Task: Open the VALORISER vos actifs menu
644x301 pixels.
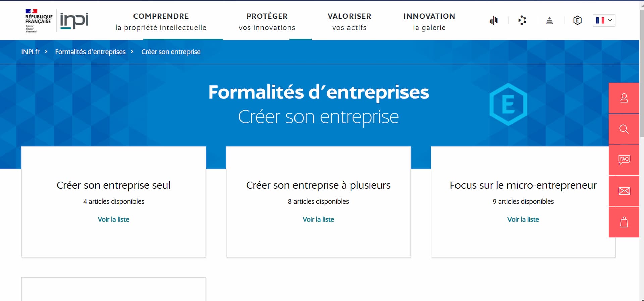Action: click(x=349, y=22)
